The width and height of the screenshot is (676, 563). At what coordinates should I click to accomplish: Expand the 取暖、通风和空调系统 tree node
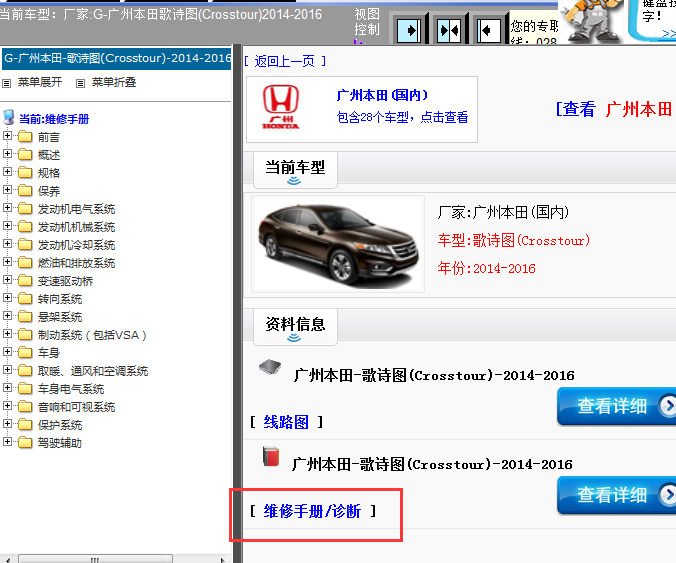[7, 370]
